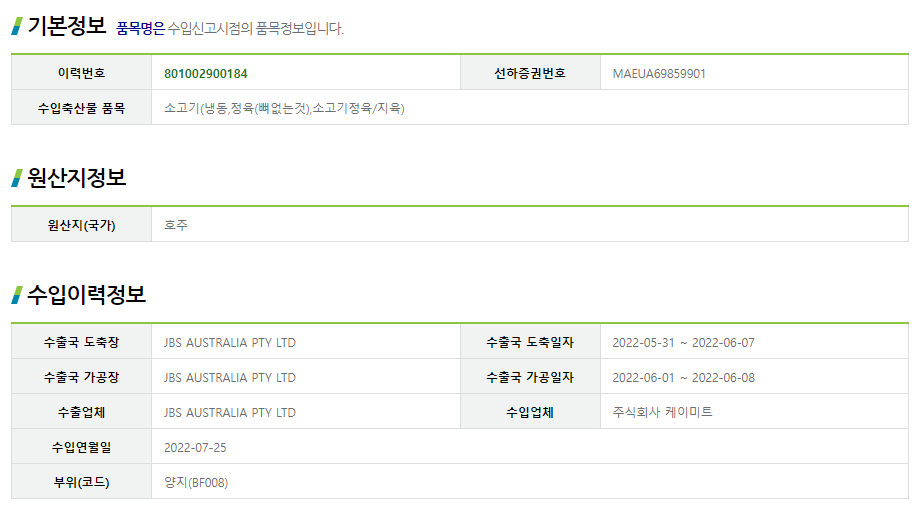Click the blue 품목명은 notice text

(141, 29)
